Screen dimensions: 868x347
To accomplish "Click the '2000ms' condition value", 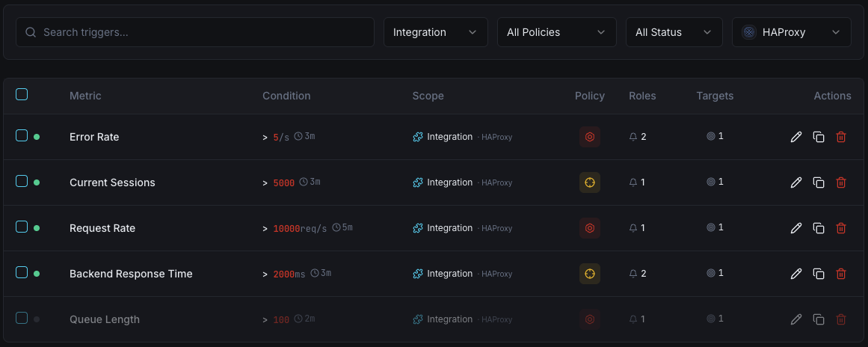I will [x=289, y=274].
